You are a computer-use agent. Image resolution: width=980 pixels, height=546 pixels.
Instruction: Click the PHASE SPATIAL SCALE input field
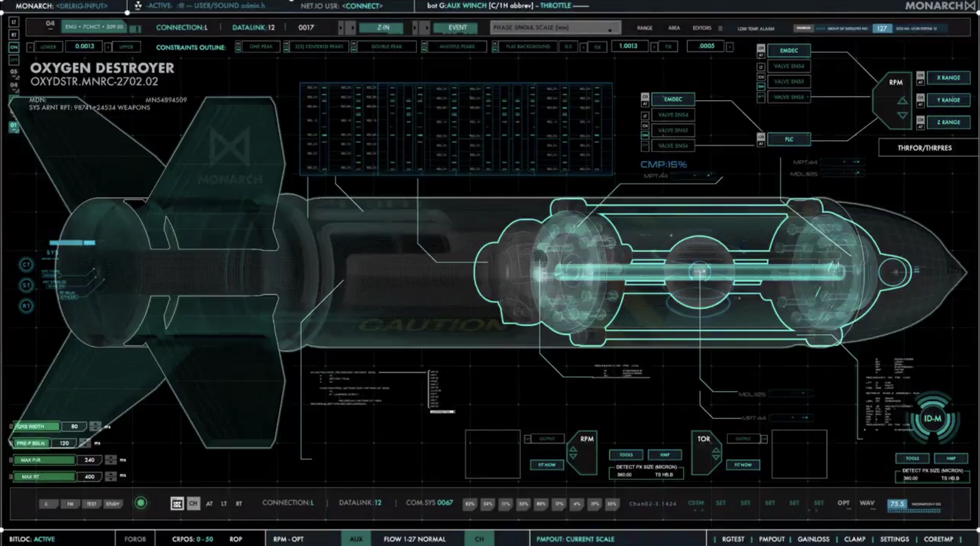point(555,28)
